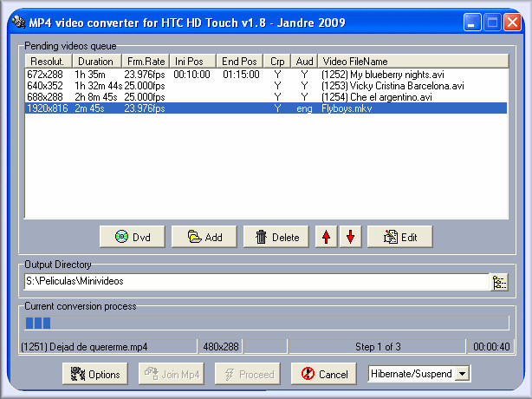Image resolution: width=532 pixels, height=399 pixels.
Task: Click the Ini Pos column header
Action: [x=192, y=61]
